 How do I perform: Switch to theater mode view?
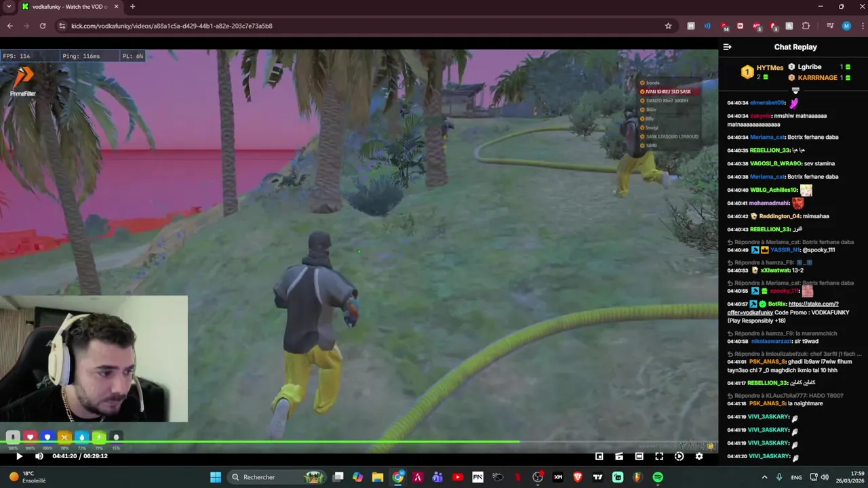(639, 456)
